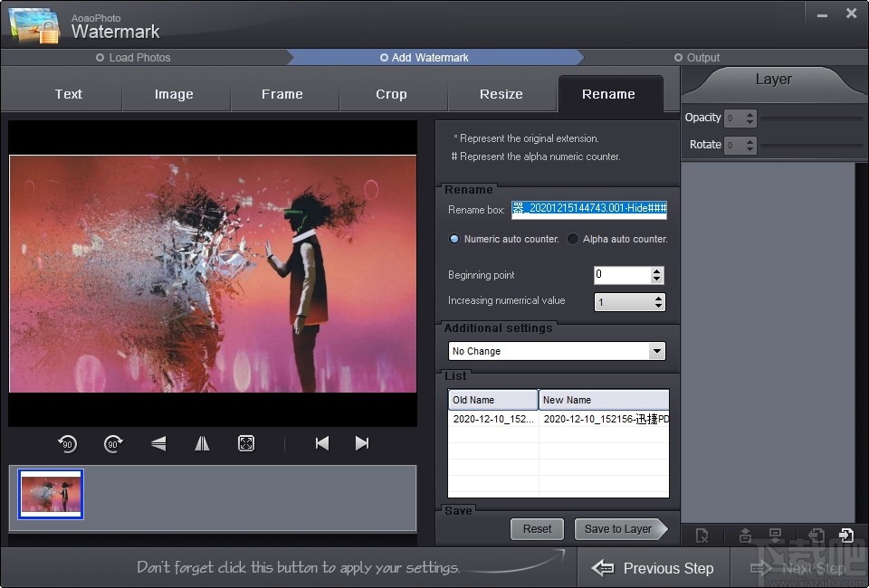Increase the Beginning point value
This screenshot has height=588, width=869.
click(x=658, y=271)
